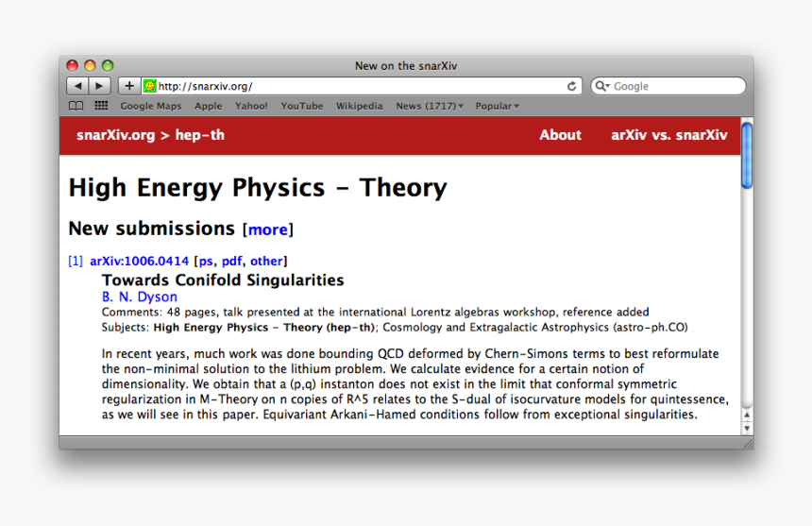Click the smiley favicon in address bar
Viewport: 812px width, 526px height.
tap(149, 86)
